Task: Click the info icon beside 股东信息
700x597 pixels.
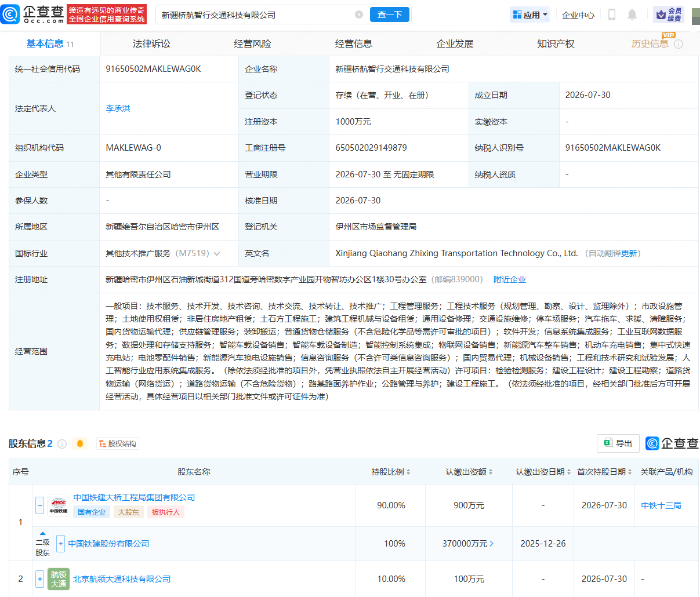Action: 62,444
